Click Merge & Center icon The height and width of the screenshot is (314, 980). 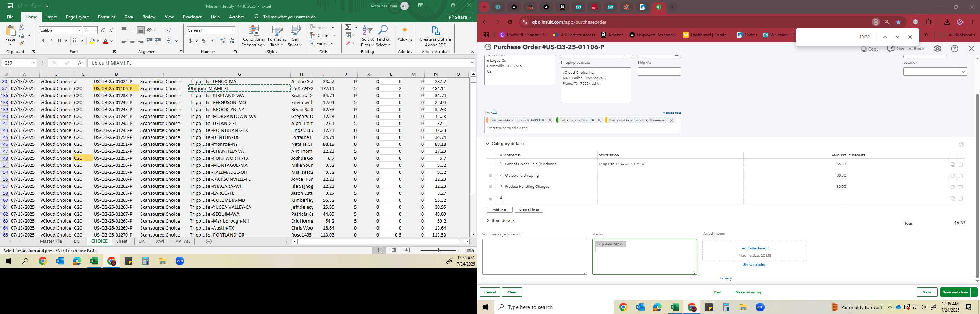coord(169,41)
